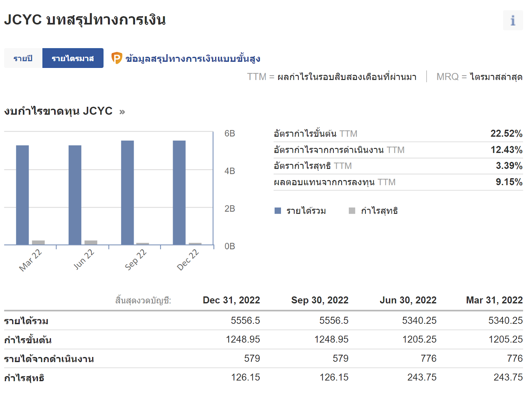Click the Mar 22 net income bar

point(38,243)
